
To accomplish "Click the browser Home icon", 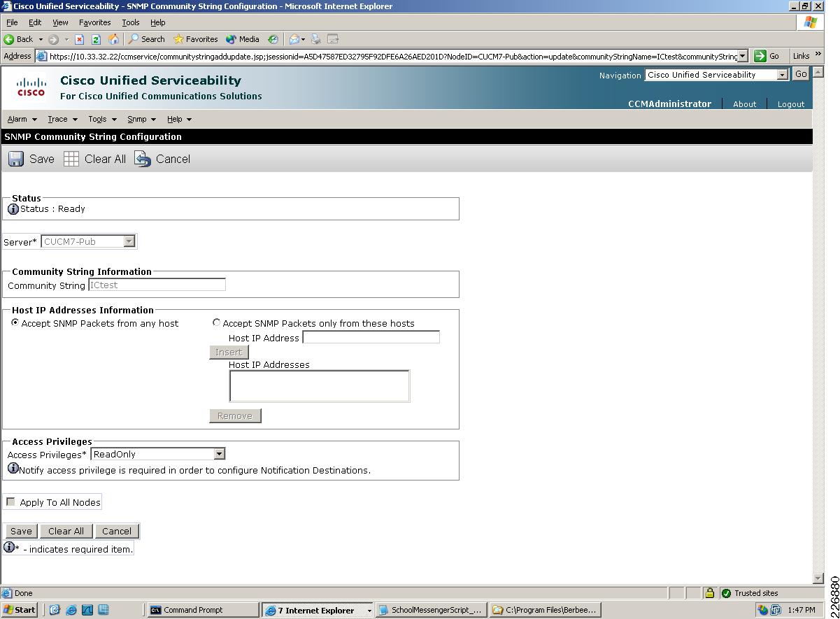I will coord(113,39).
